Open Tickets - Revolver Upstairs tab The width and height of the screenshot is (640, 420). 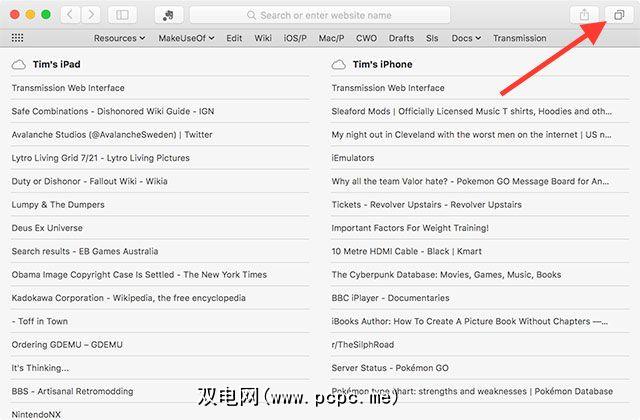[x=480, y=204]
